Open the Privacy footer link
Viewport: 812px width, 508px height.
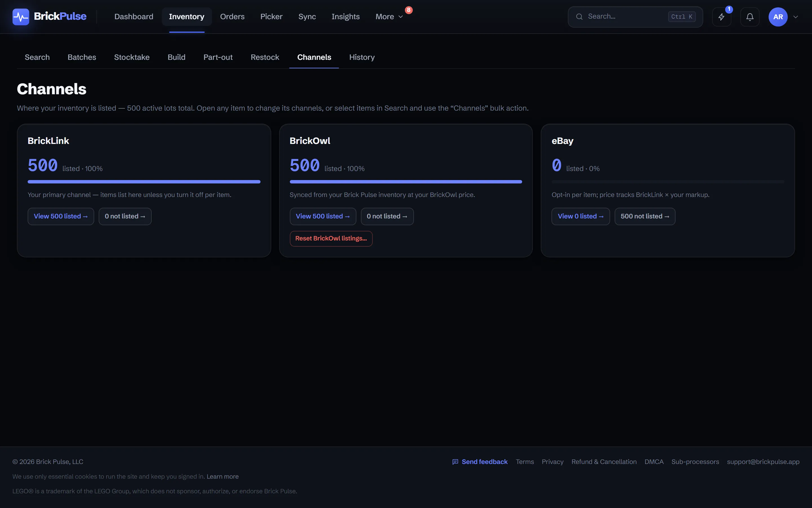point(552,462)
